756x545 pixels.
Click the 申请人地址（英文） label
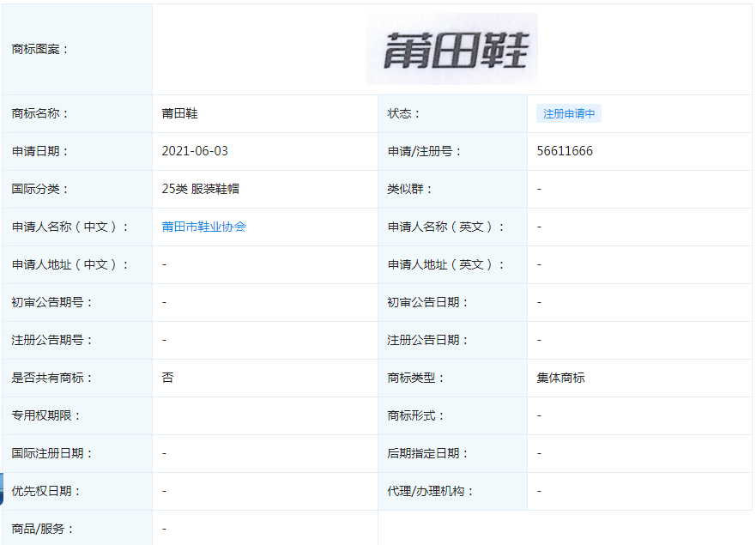[446, 264]
